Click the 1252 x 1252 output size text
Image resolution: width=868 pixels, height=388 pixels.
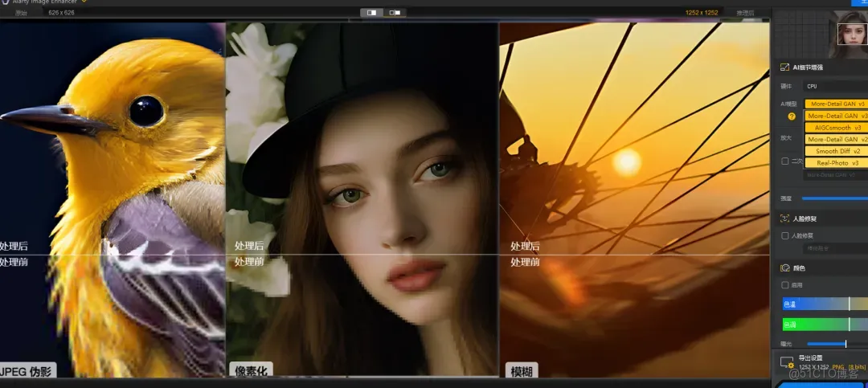pyautogui.click(x=702, y=12)
